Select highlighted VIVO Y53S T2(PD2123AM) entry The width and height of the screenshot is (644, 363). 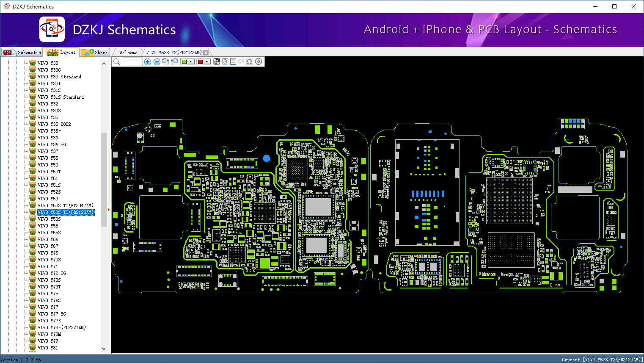(66, 212)
